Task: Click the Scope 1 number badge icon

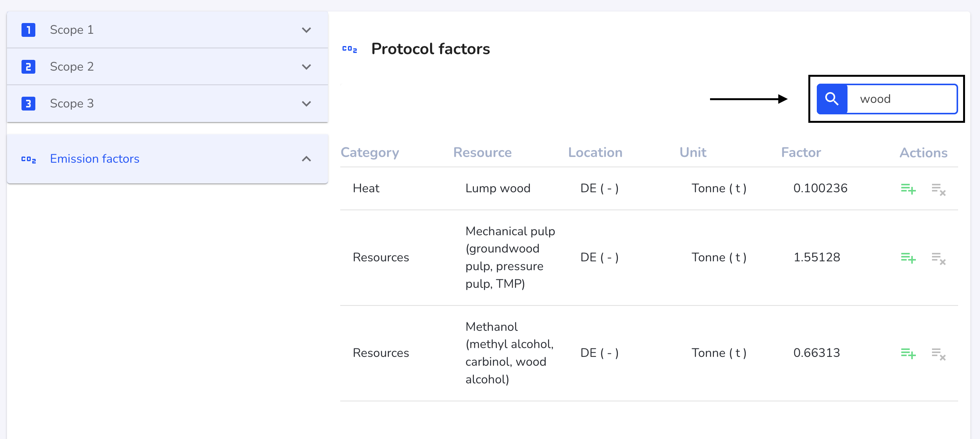Action: tap(28, 30)
